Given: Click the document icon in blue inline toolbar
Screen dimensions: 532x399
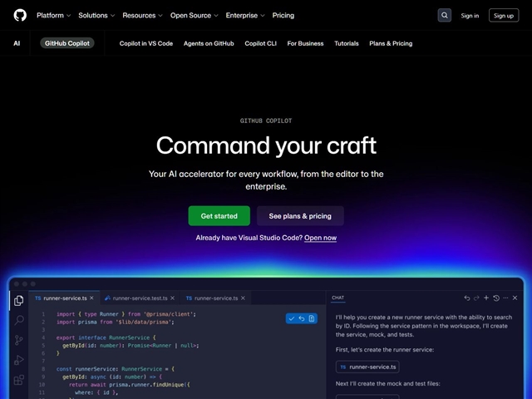Looking at the screenshot, I should (x=312, y=318).
